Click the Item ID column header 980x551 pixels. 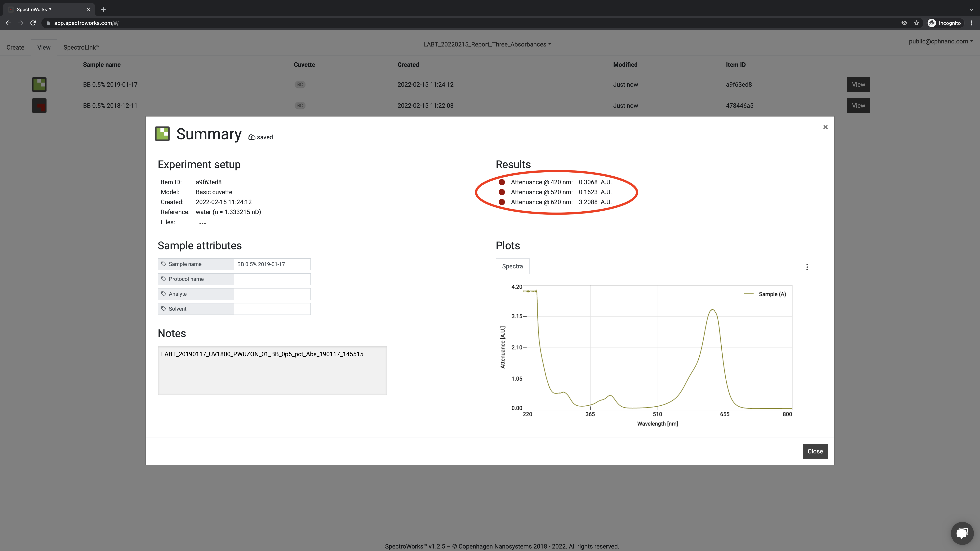coord(735,65)
